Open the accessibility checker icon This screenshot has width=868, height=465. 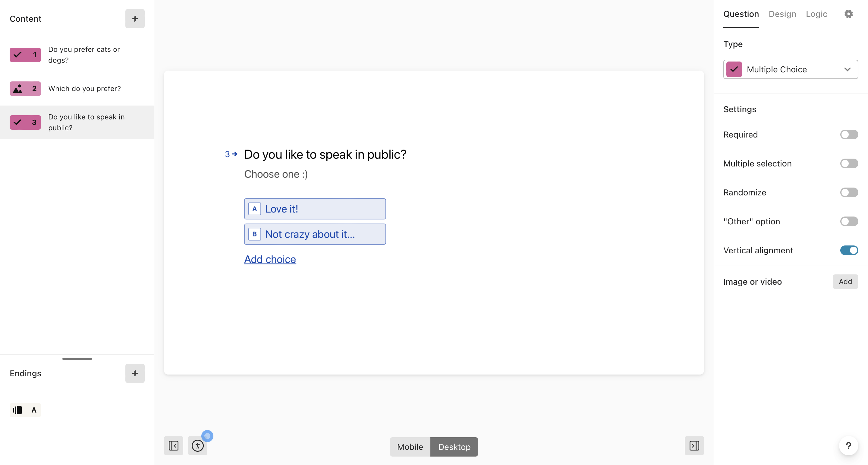198,446
